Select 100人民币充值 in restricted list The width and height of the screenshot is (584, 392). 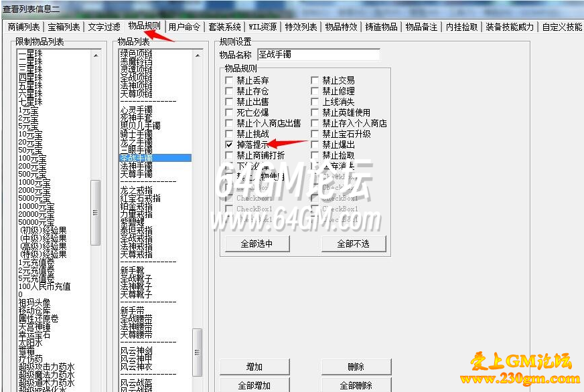coord(44,286)
